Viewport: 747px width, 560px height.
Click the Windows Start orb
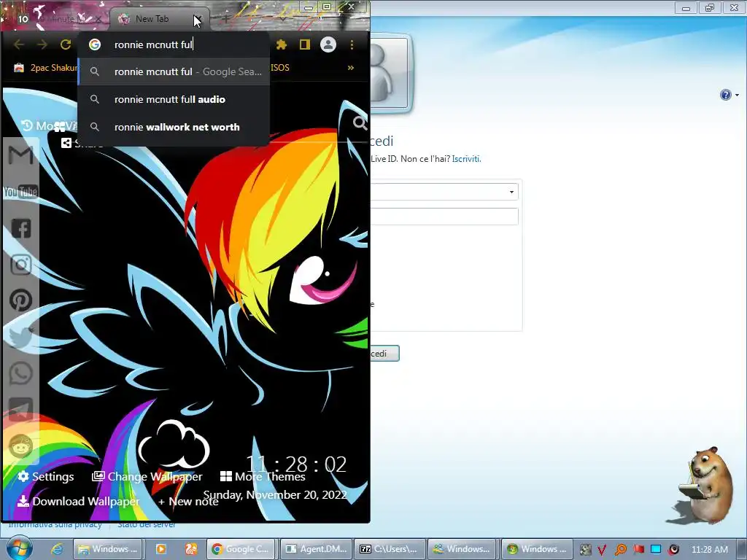point(19,548)
